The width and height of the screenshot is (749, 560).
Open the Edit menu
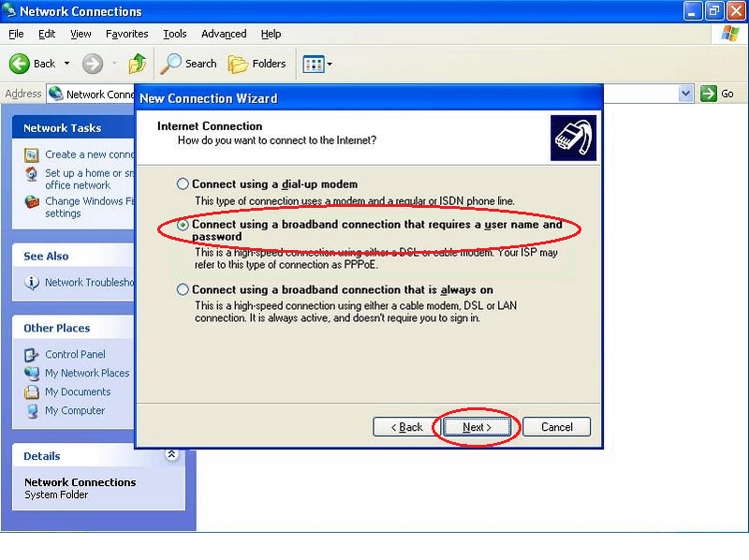pyautogui.click(x=46, y=34)
